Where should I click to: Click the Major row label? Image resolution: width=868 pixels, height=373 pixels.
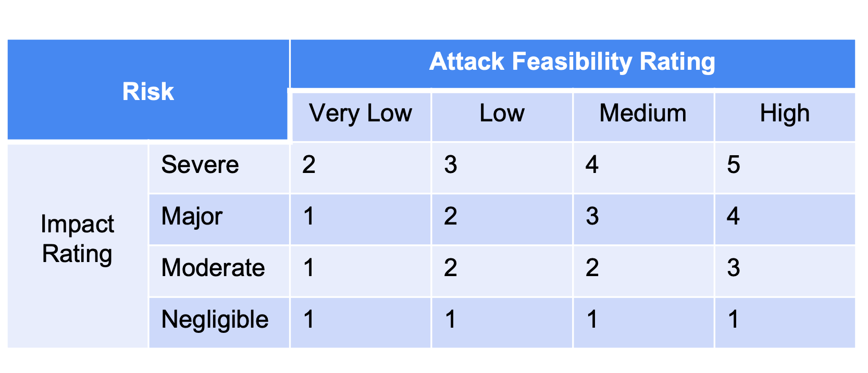pos(219,219)
